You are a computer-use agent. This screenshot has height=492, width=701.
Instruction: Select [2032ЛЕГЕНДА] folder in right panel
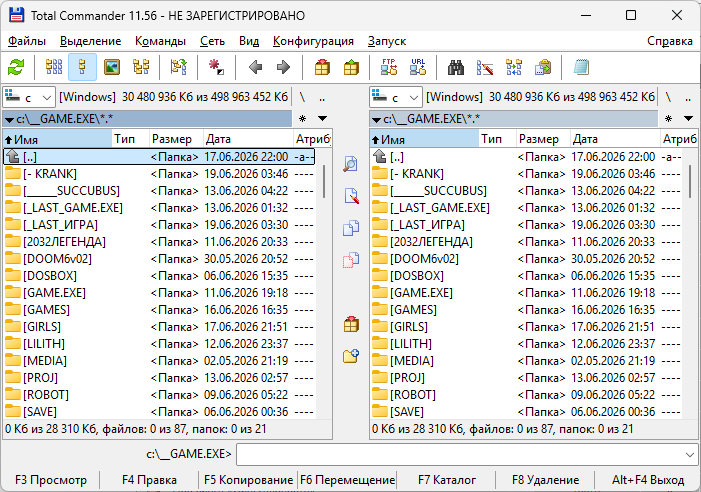(x=527, y=242)
